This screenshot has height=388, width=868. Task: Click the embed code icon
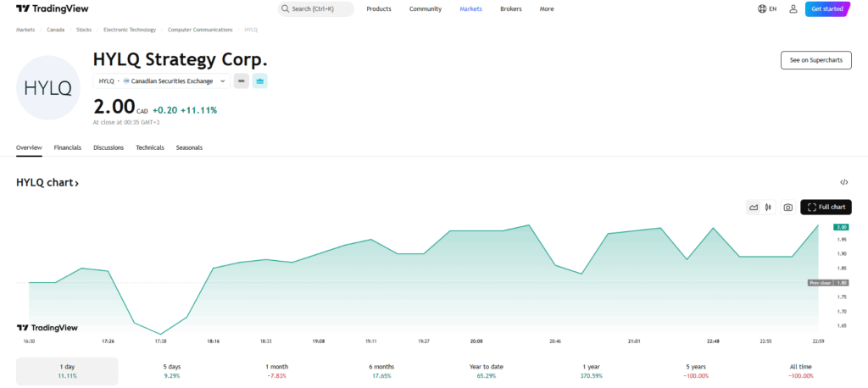843,182
